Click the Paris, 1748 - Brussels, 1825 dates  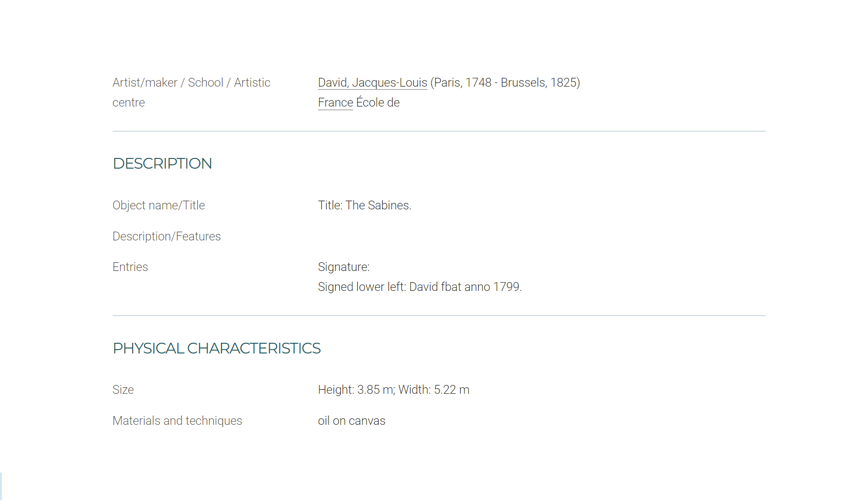pyautogui.click(x=505, y=82)
